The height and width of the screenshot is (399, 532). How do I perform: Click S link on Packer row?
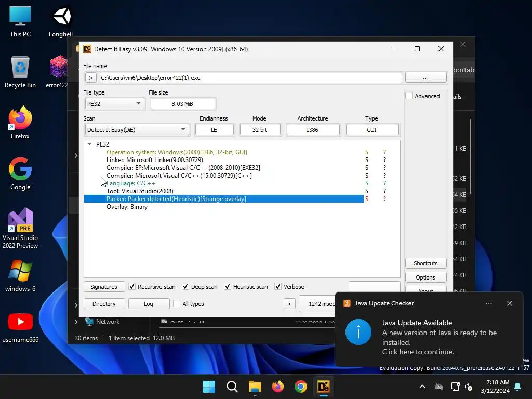[367, 199]
